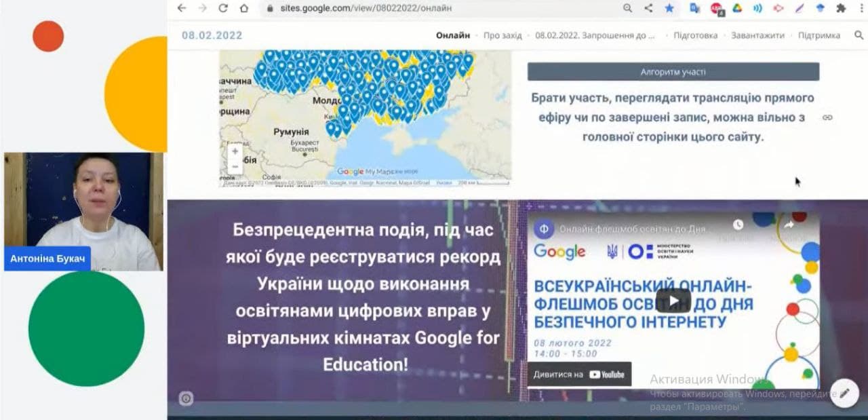Click the zoom magnifier in address bar
Viewport: 868px width, 420px height.
tap(628, 8)
